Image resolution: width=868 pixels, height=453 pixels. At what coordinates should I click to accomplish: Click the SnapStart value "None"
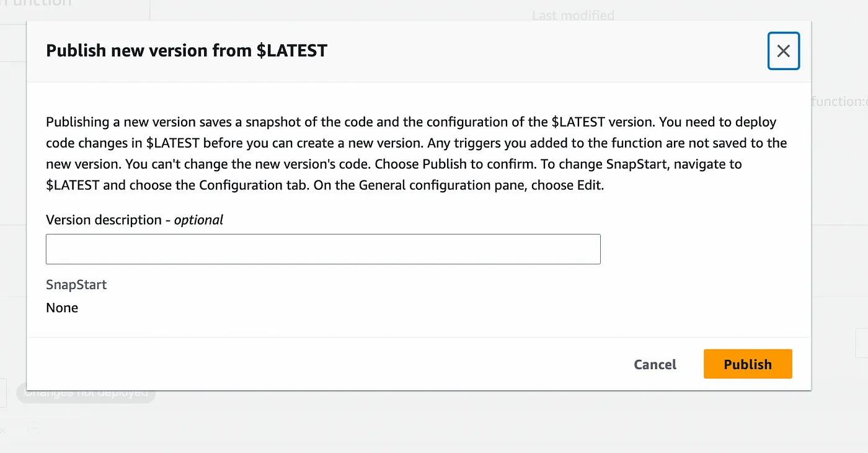62,308
